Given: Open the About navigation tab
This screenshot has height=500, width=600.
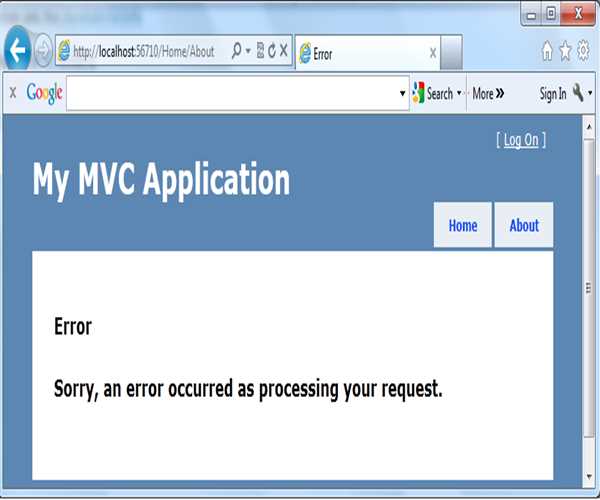Looking at the screenshot, I should 524,225.
